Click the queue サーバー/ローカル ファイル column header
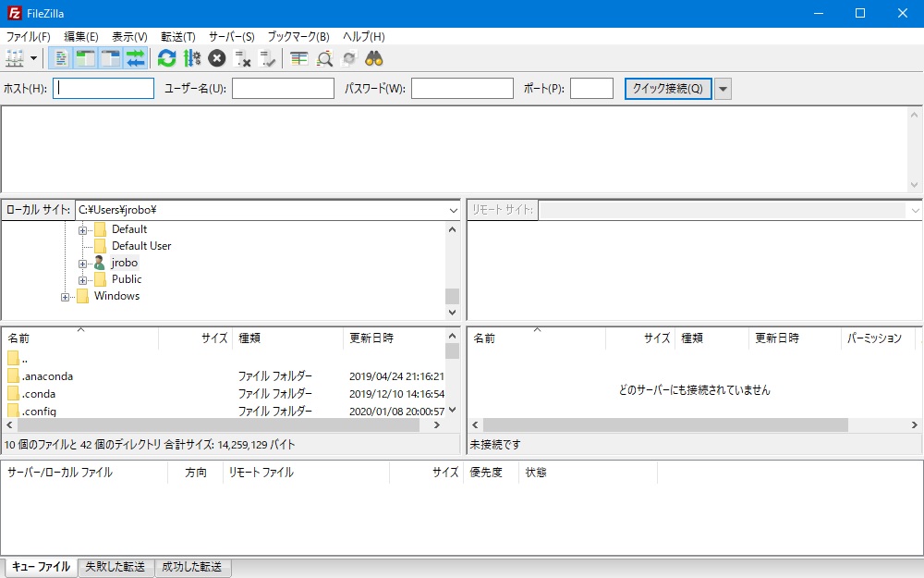The height and width of the screenshot is (578, 924). click(x=85, y=472)
